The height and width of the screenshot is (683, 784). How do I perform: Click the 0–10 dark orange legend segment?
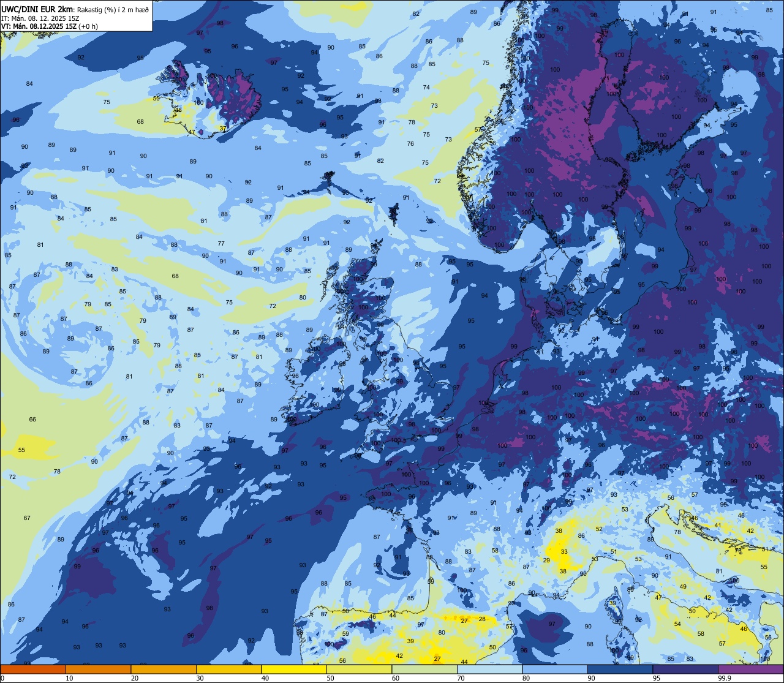click(33, 669)
